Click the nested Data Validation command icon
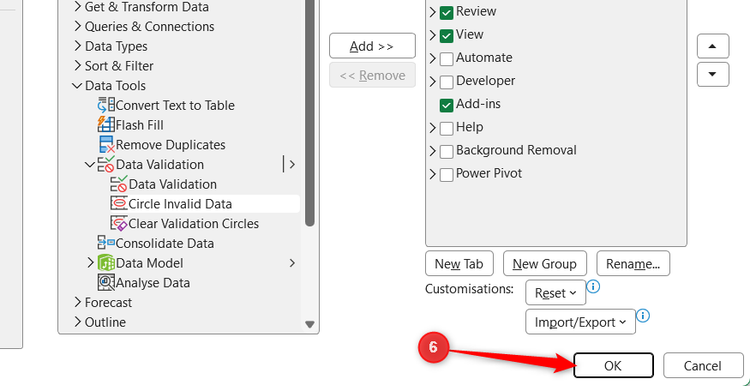Viewport: 750px width, 386px height. tap(119, 184)
